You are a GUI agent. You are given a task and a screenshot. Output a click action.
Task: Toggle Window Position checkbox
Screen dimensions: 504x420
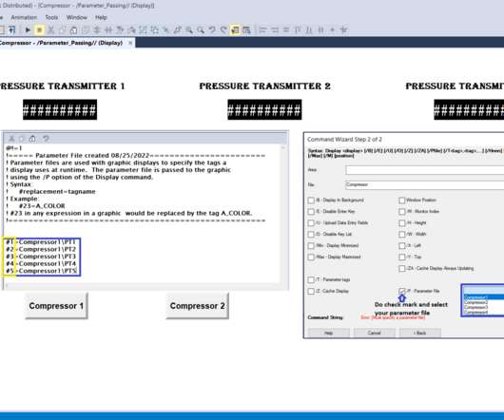click(402, 200)
